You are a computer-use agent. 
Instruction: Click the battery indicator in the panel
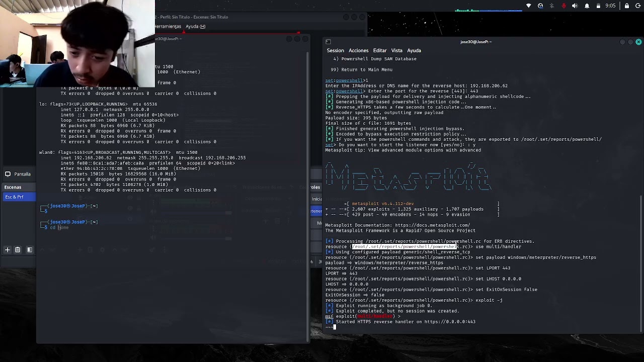click(598, 6)
